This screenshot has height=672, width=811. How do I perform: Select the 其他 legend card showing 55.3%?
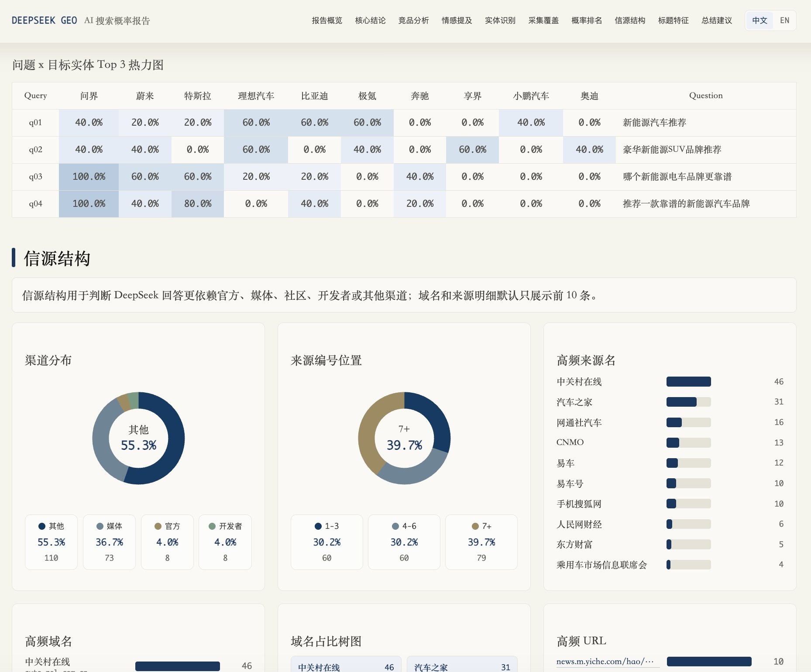coord(51,542)
